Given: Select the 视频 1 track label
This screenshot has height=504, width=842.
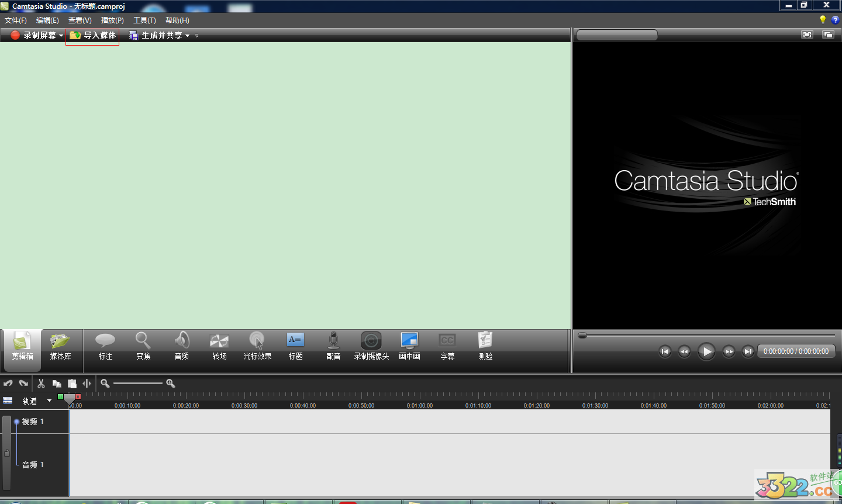Looking at the screenshot, I should tap(33, 422).
